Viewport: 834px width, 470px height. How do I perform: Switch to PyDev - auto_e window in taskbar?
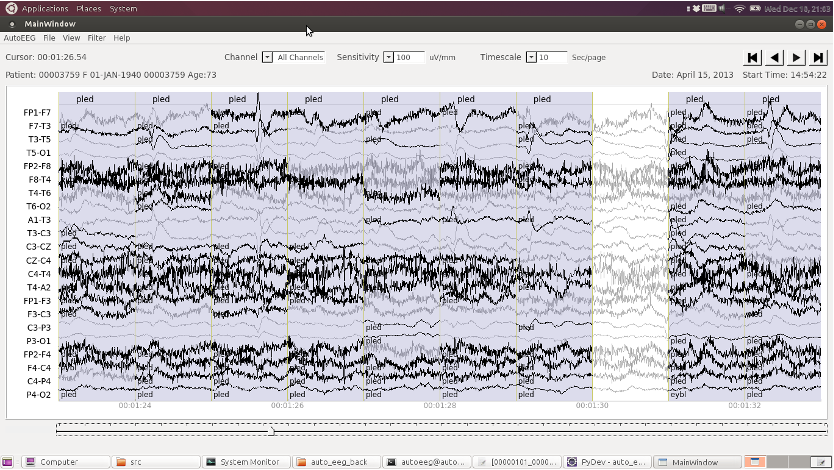click(607, 462)
